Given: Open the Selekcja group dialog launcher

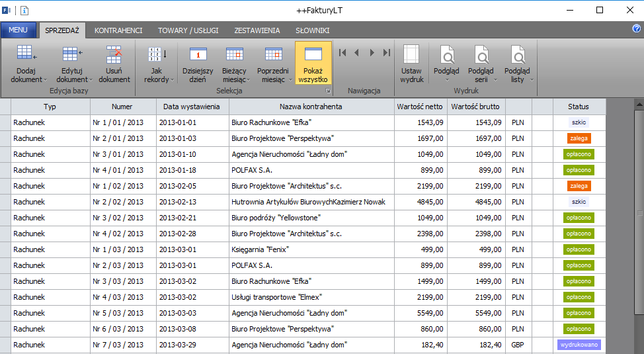Looking at the screenshot, I should point(328,91).
